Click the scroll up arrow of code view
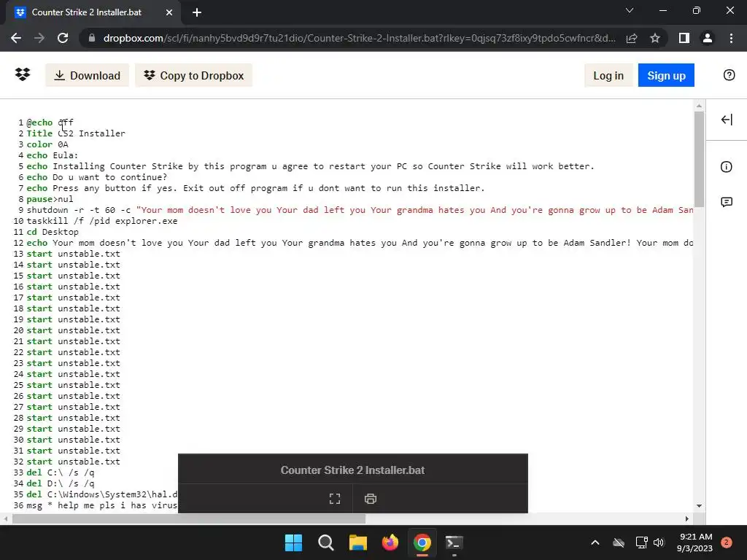Screen dimensions: 747x560 (x=699, y=106)
